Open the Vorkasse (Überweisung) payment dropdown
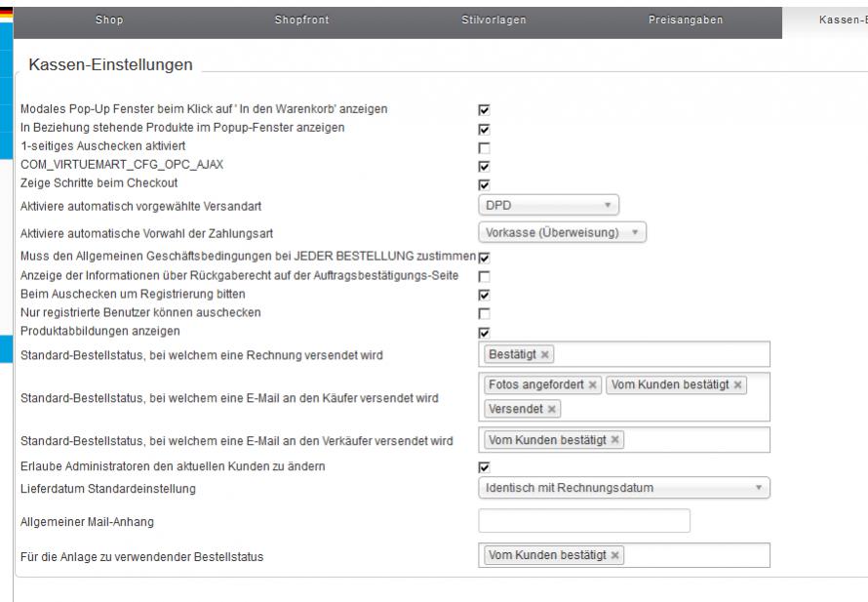868x602 pixels. [562, 232]
